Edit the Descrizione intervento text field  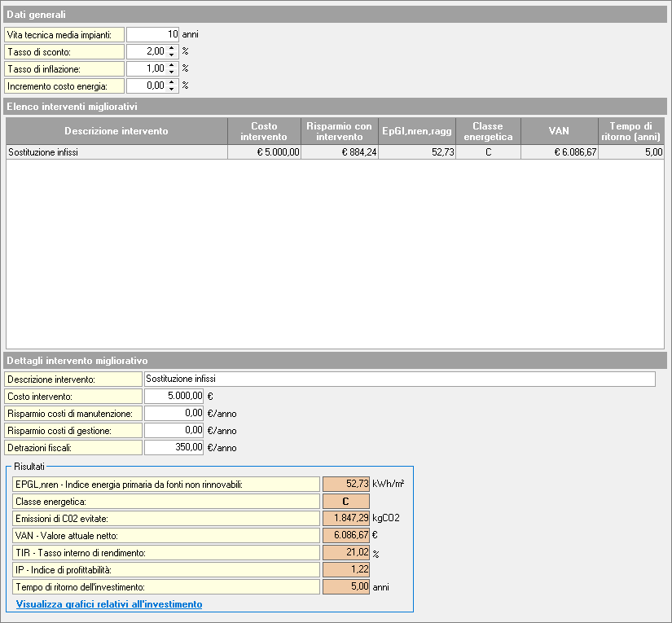[x=399, y=379]
